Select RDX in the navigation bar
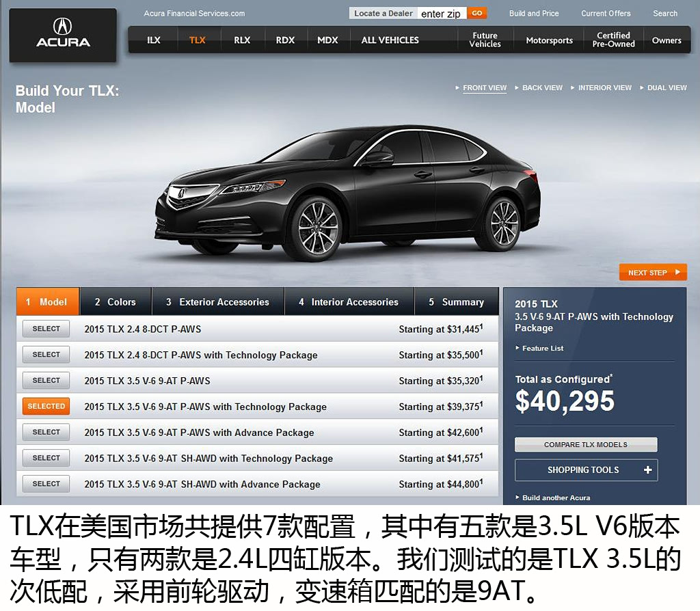Image resolution: width=700 pixels, height=611 pixels. pos(285,40)
